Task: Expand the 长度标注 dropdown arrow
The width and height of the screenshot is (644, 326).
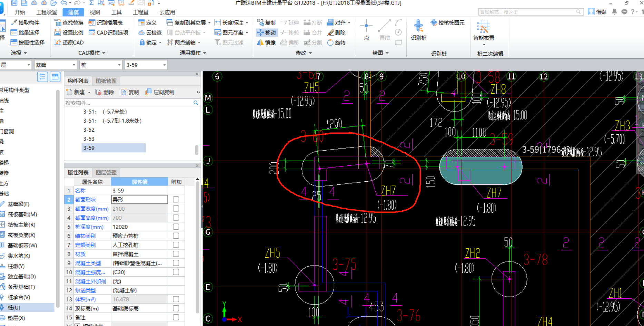Action: pos(247,23)
